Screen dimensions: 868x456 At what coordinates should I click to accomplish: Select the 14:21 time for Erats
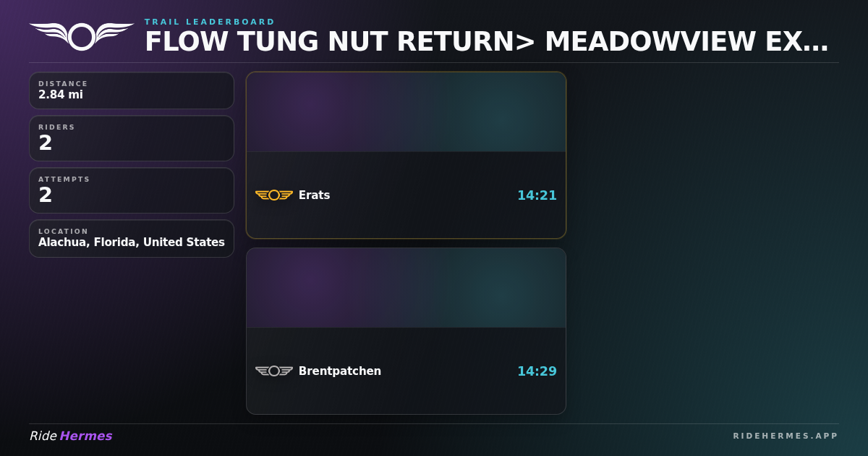point(537,195)
